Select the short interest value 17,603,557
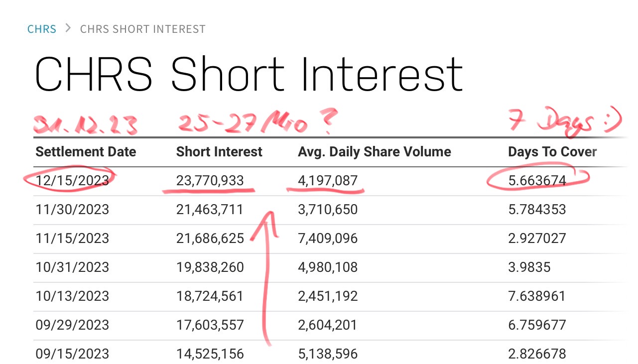 pyautogui.click(x=210, y=325)
